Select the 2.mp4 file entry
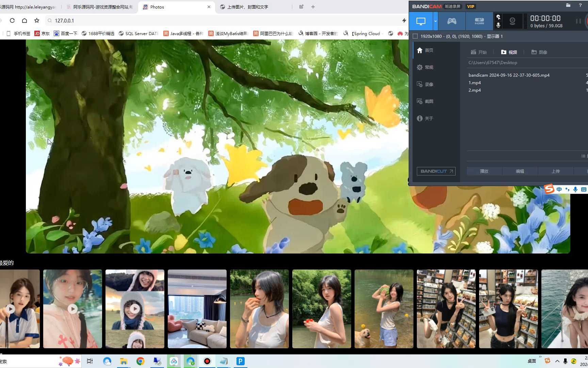This screenshot has height=368, width=588. pos(475,90)
